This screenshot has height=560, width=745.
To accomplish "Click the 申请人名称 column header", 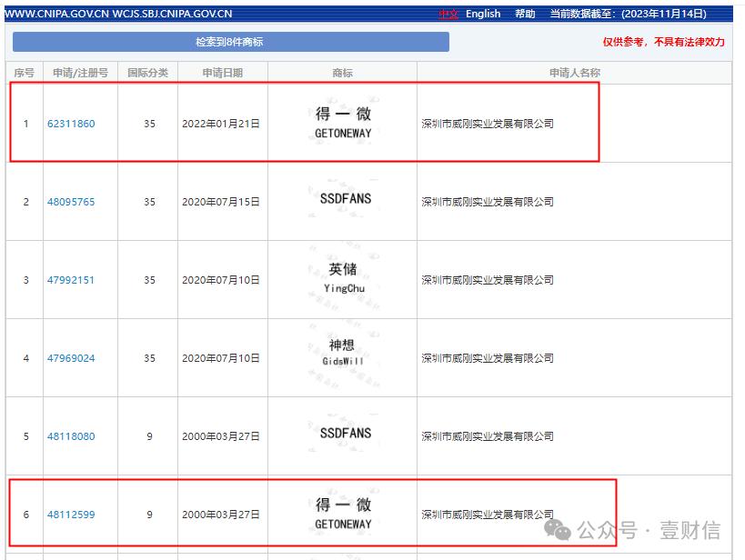I will pyautogui.click(x=574, y=73).
